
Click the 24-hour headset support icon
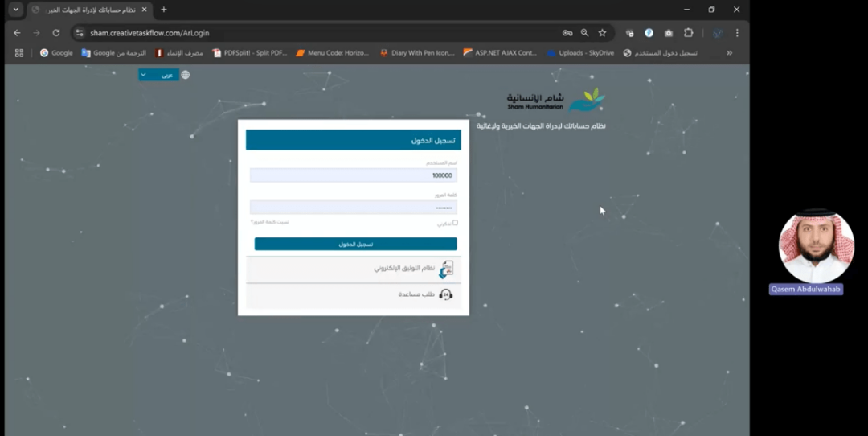pyautogui.click(x=445, y=294)
